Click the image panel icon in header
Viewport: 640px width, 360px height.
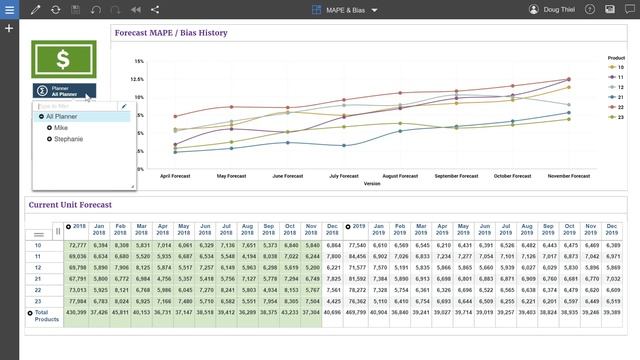tap(610, 9)
